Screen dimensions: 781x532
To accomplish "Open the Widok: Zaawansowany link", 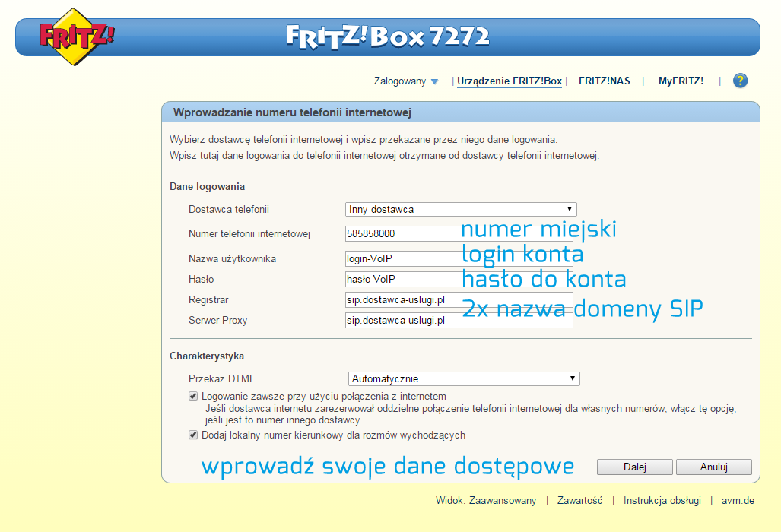I will click(x=489, y=500).
